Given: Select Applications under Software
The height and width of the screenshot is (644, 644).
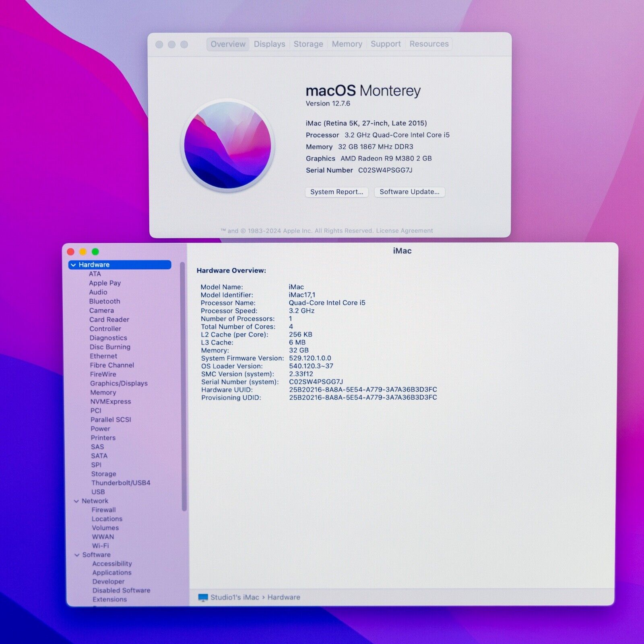Looking at the screenshot, I should [112, 573].
